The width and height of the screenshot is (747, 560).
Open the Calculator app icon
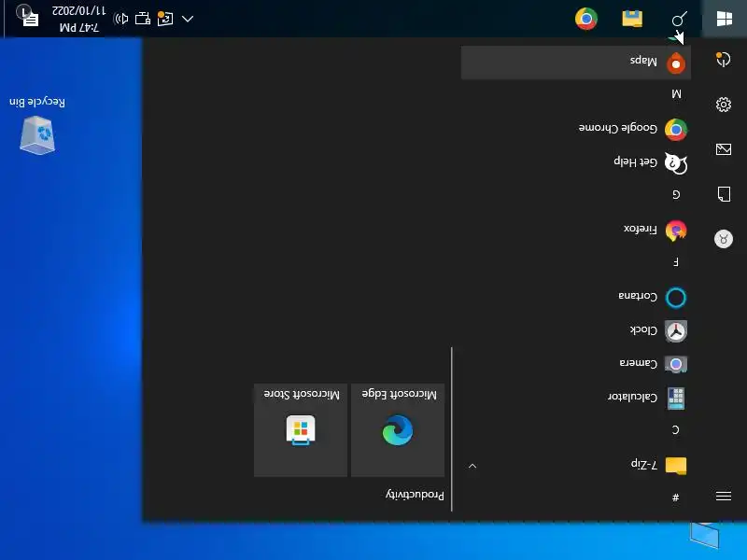coord(675,399)
